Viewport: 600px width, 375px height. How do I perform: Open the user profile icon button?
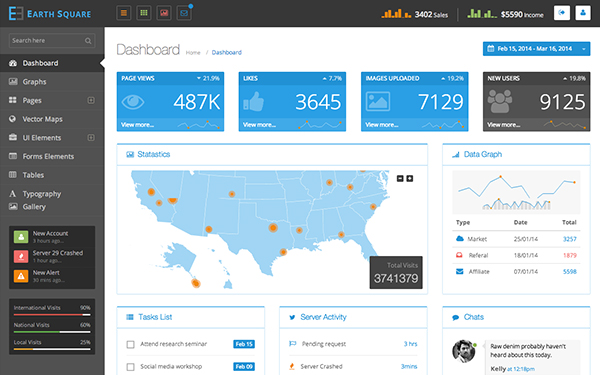(583, 13)
